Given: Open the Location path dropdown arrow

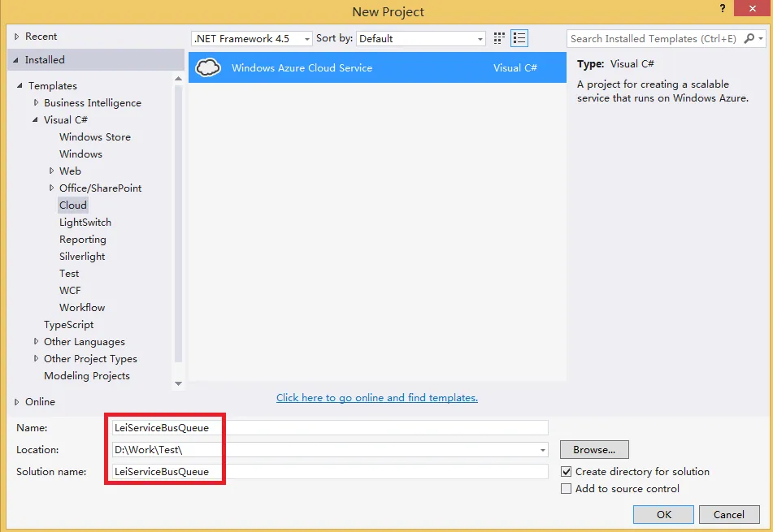Looking at the screenshot, I should [542, 450].
